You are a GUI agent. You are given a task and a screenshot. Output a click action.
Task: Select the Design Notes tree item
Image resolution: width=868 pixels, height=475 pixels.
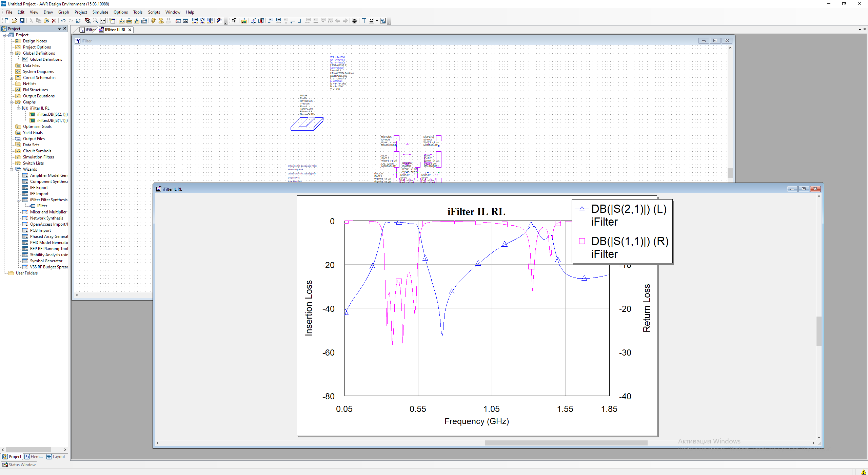pos(35,41)
